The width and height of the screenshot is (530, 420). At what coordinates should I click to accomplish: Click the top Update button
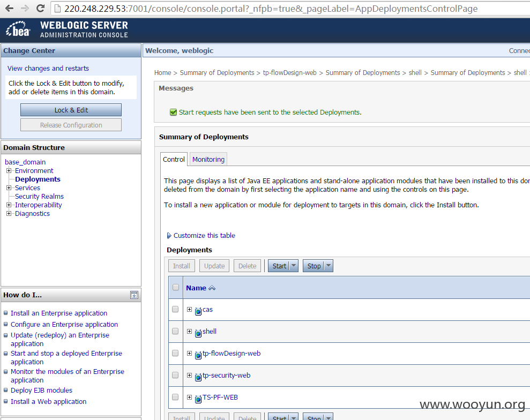pyautogui.click(x=214, y=266)
